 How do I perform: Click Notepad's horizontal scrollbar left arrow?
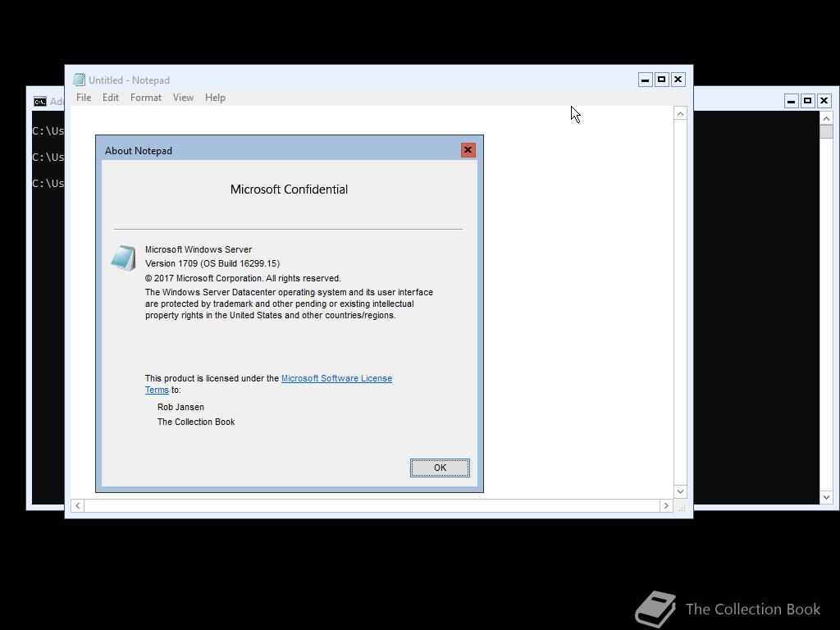[78, 505]
